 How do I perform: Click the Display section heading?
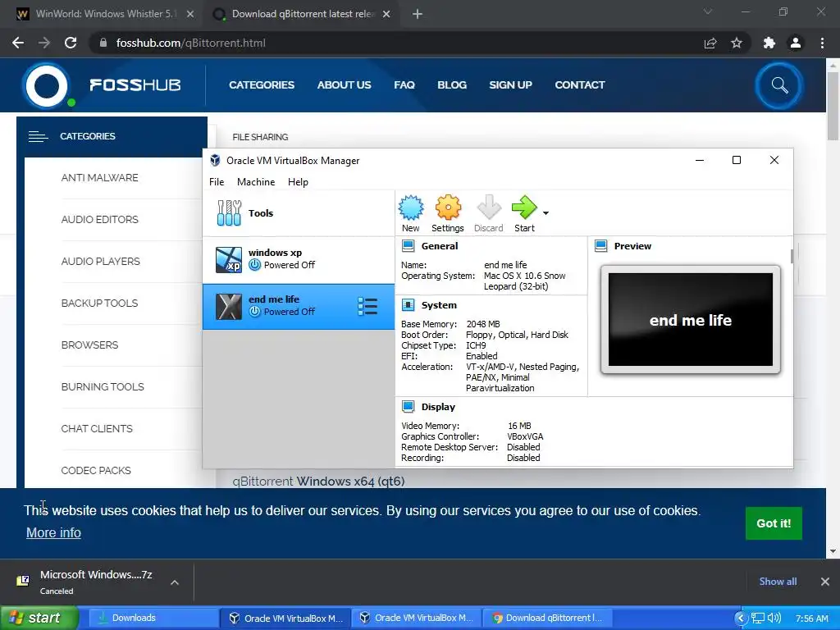pyautogui.click(x=438, y=407)
